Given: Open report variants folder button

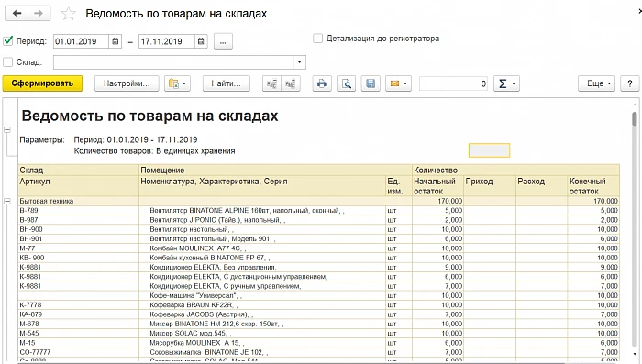Looking at the screenshot, I should point(177,83).
